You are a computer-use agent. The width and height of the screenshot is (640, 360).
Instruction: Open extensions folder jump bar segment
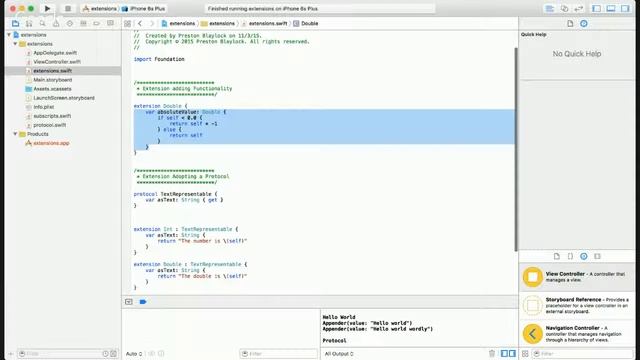point(218,24)
